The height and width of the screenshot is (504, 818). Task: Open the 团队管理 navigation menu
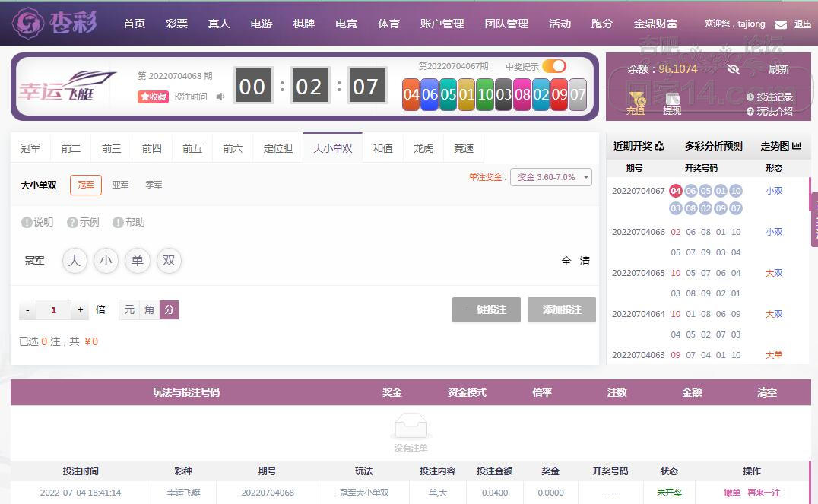click(506, 24)
